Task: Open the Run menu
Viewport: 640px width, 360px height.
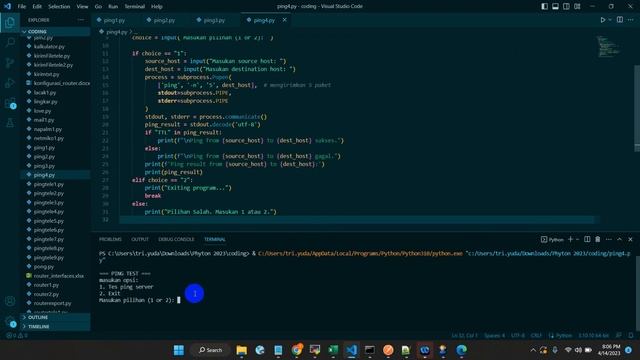Action: pos(113,6)
